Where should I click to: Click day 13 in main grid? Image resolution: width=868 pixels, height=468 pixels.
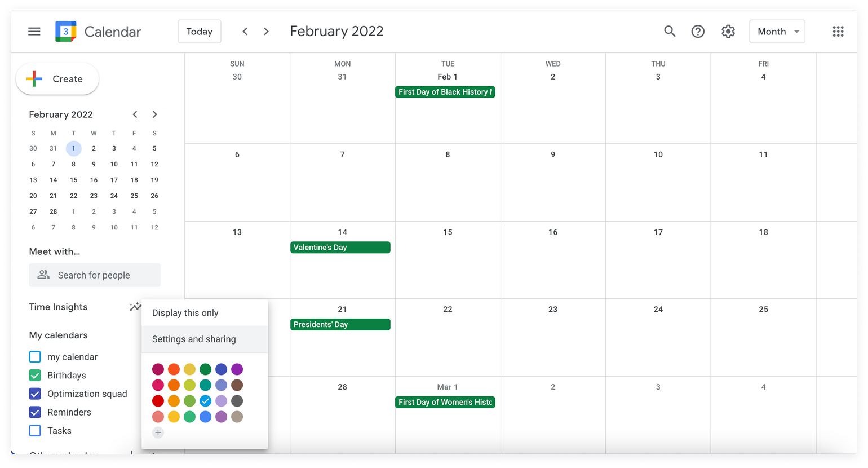pos(237,232)
